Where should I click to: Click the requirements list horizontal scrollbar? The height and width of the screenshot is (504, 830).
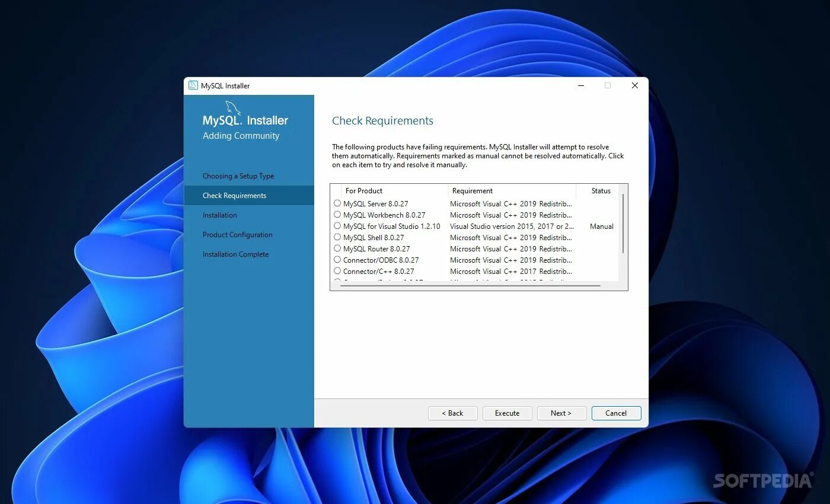(x=470, y=286)
